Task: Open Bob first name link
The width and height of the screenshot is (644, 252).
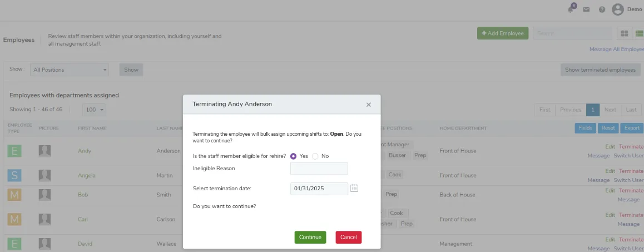Action: 82,195
